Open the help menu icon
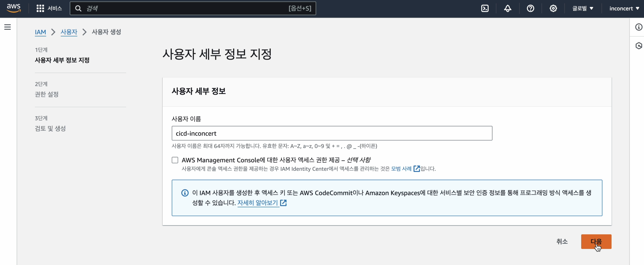644x265 pixels. coord(530,8)
